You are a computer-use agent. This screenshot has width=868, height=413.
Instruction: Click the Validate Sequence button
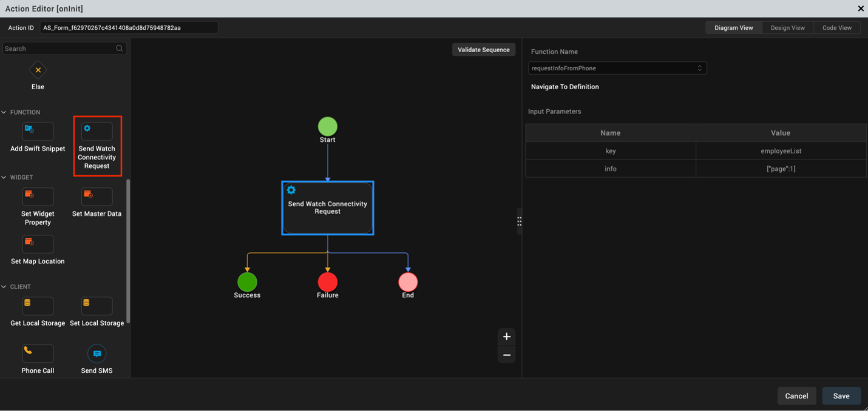click(484, 50)
